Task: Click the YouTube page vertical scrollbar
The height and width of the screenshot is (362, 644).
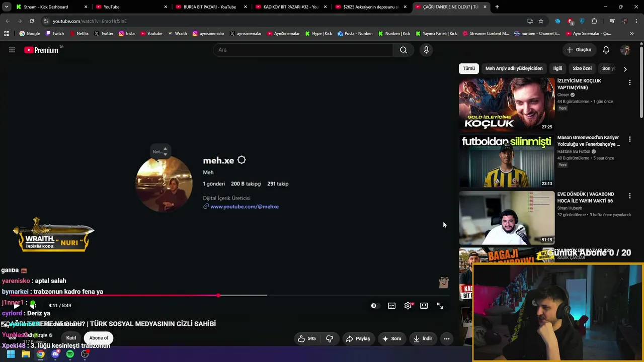Action: click(641, 83)
